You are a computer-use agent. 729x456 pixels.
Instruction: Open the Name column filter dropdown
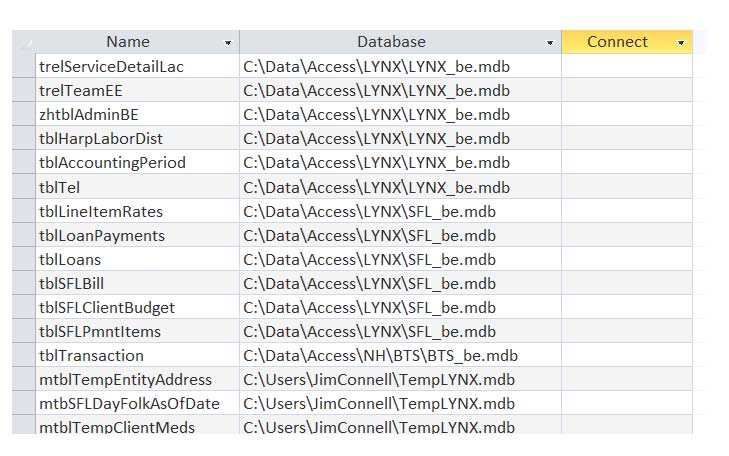click(x=228, y=43)
